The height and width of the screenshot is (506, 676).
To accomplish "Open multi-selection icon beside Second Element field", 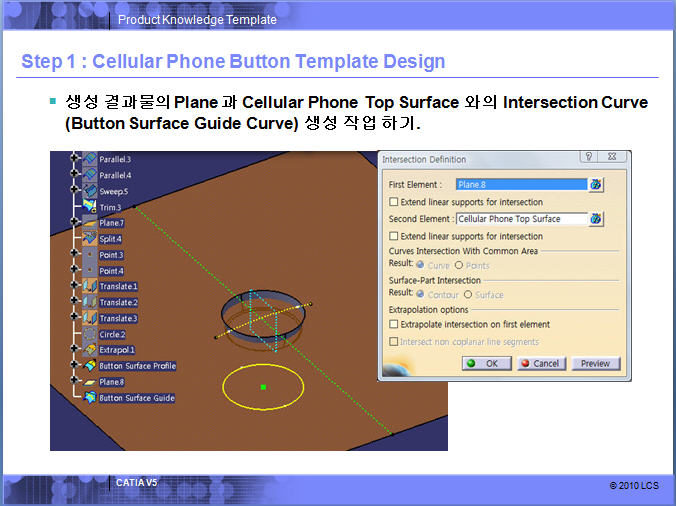I will pos(597,218).
